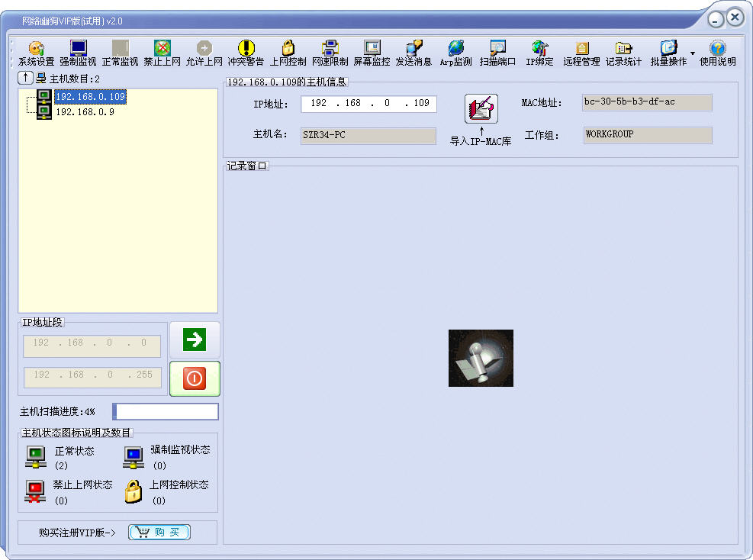Open the IP绑定 binding tool
This screenshot has width=753, height=560.
[x=539, y=53]
